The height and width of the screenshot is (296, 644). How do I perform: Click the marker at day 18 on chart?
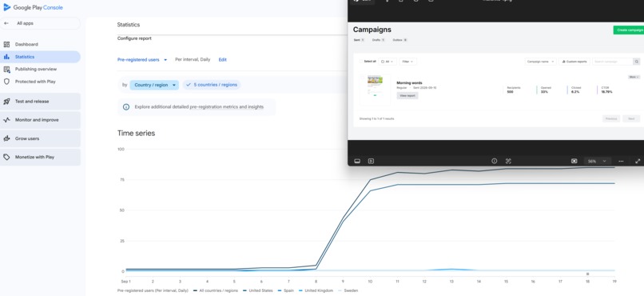point(587,274)
